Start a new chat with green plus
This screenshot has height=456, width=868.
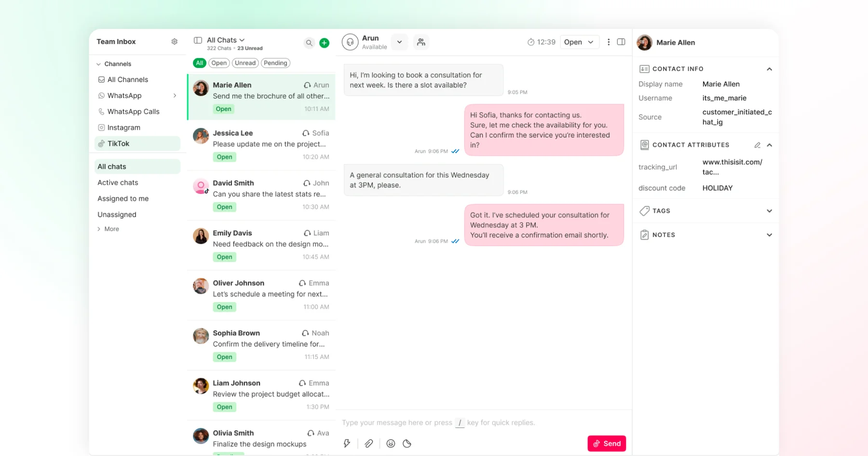[325, 43]
